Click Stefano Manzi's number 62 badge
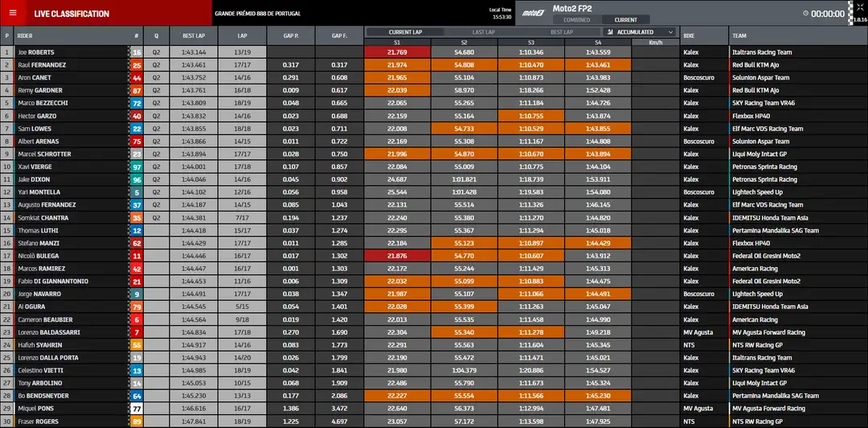The image size is (868, 428). [x=136, y=244]
